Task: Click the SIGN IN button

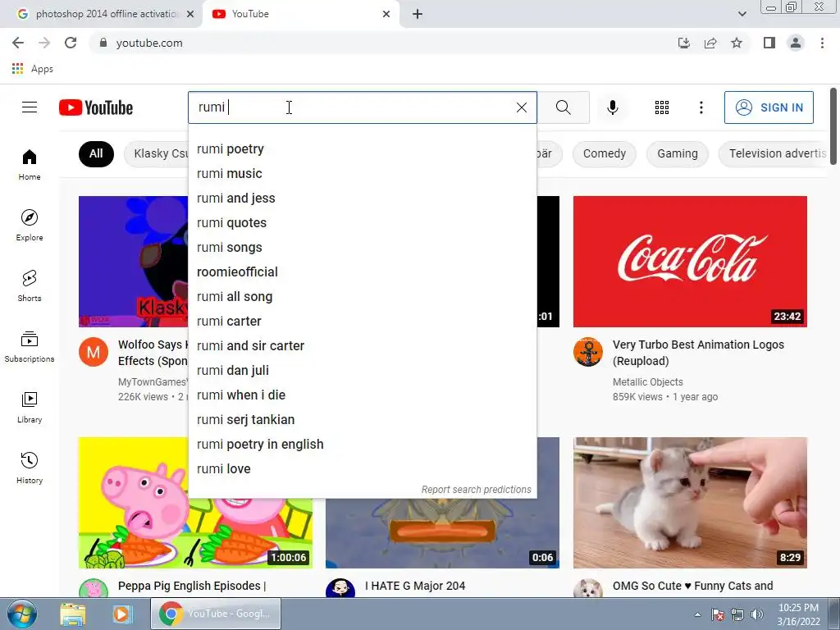Action: [x=769, y=107]
